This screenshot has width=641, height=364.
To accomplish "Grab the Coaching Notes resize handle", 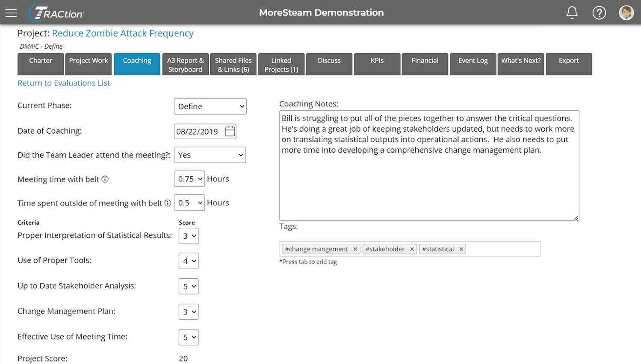I will coord(576,218).
